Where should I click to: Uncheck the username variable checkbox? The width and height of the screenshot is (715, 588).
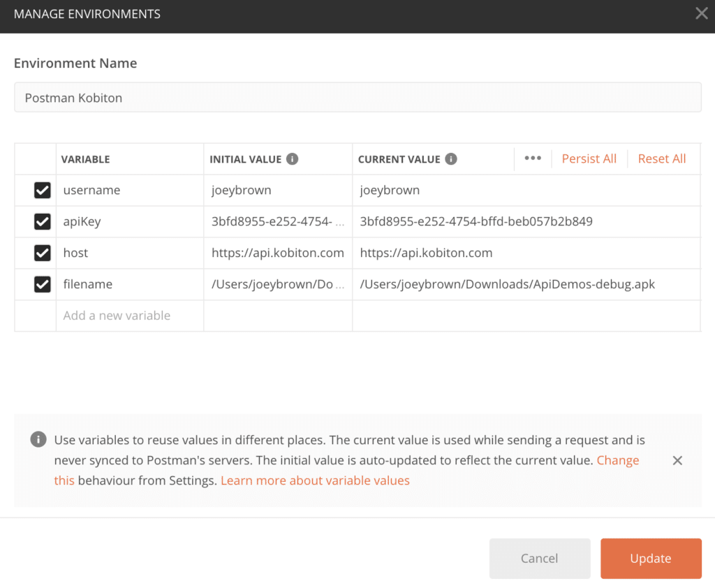click(43, 190)
